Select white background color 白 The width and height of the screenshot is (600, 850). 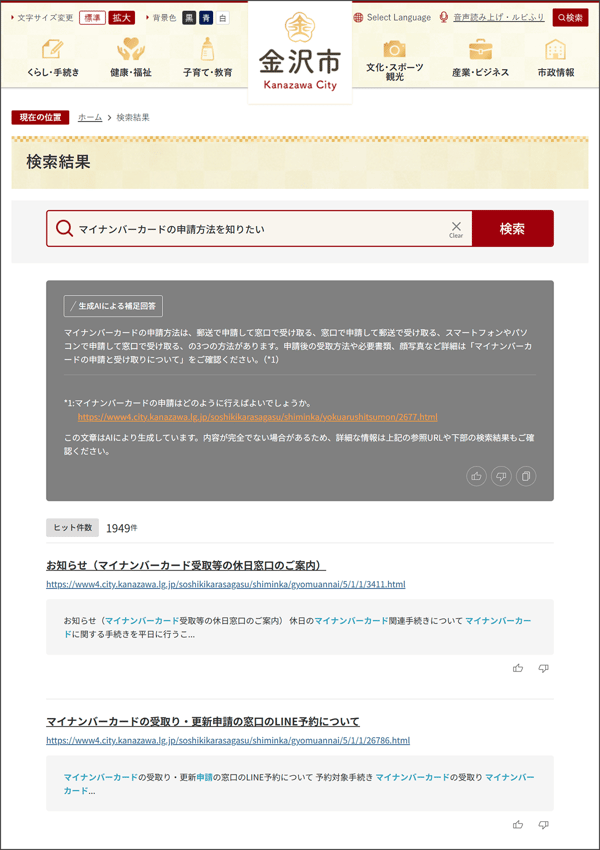click(x=222, y=18)
